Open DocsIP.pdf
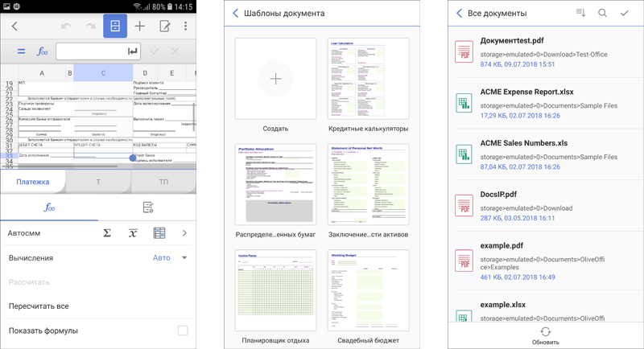 click(546, 206)
